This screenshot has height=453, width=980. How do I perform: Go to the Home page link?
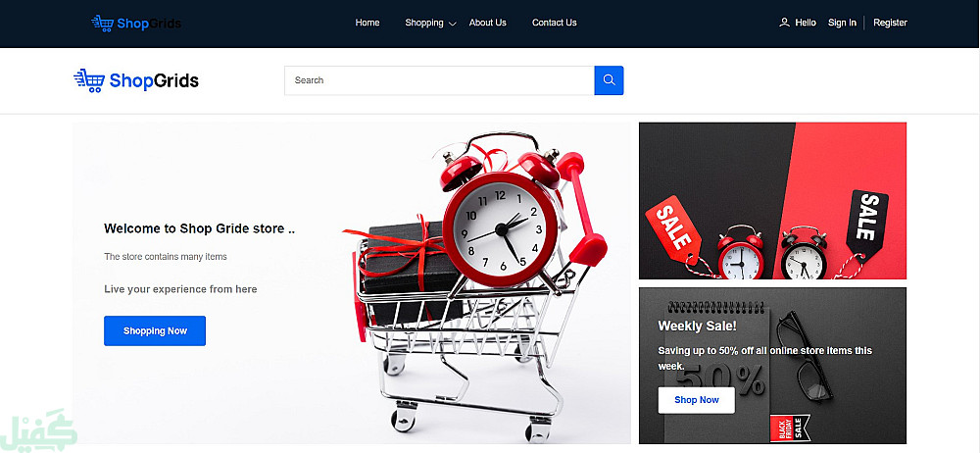point(367,23)
